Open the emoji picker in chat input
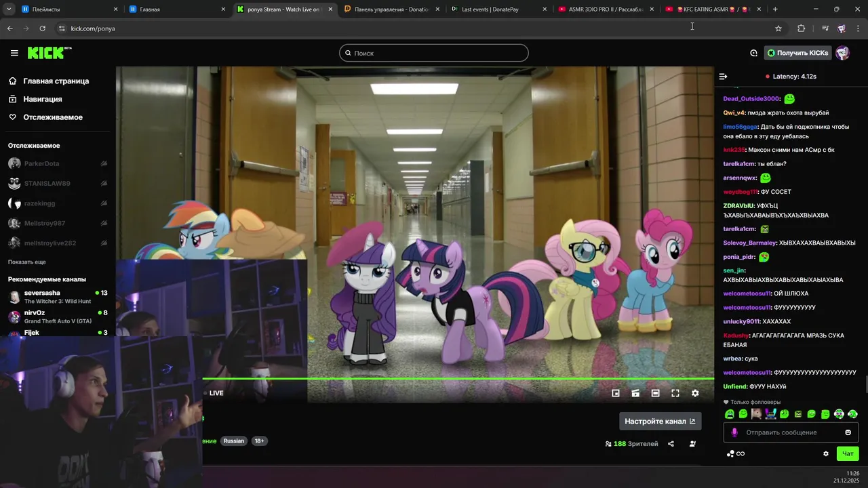This screenshot has width=868, height=488. tap(848, 432)
